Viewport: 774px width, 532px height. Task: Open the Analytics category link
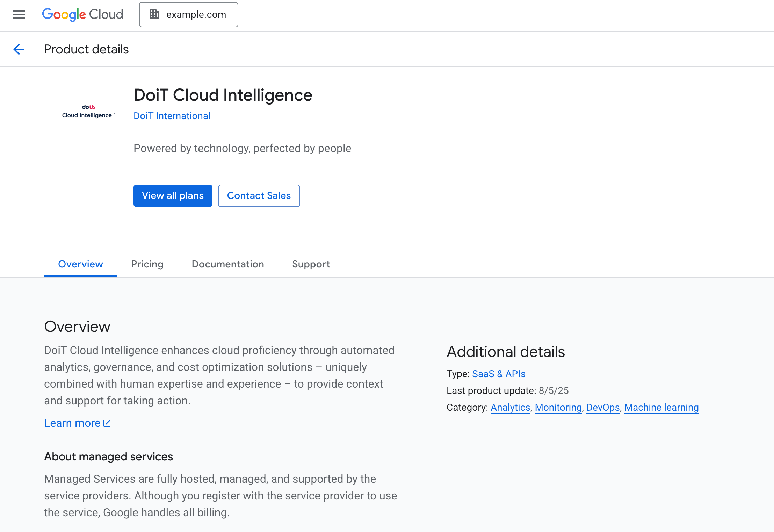pyautogui.click(x=510, y=407)
